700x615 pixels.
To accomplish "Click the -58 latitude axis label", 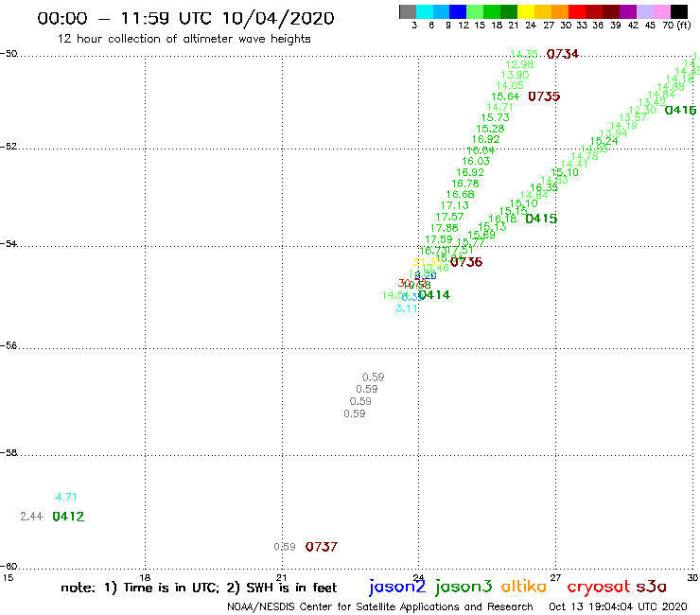I will [9, 453].
